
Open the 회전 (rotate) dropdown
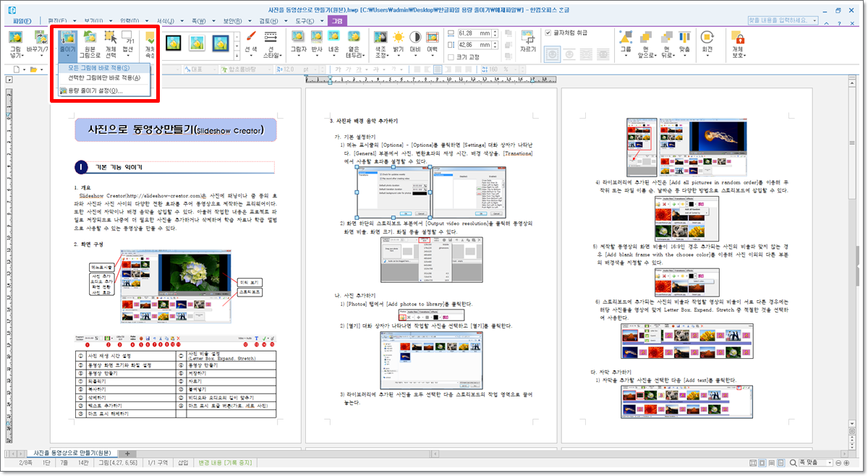(x=707, y=44)
